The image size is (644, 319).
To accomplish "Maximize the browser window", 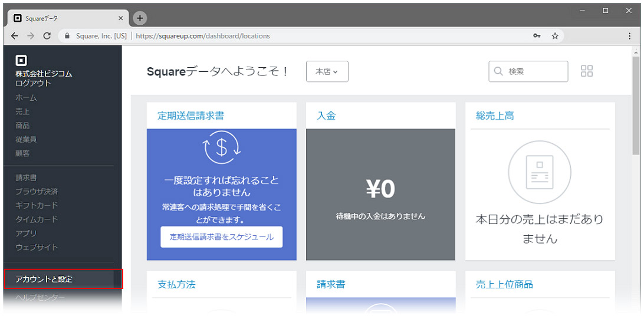I will coord(606,11).
